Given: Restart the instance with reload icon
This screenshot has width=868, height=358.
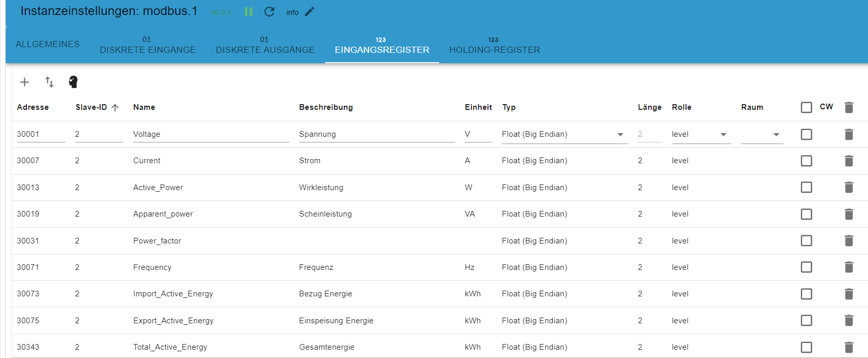Looking at the screenshot, I should click(x=269, y=12).
